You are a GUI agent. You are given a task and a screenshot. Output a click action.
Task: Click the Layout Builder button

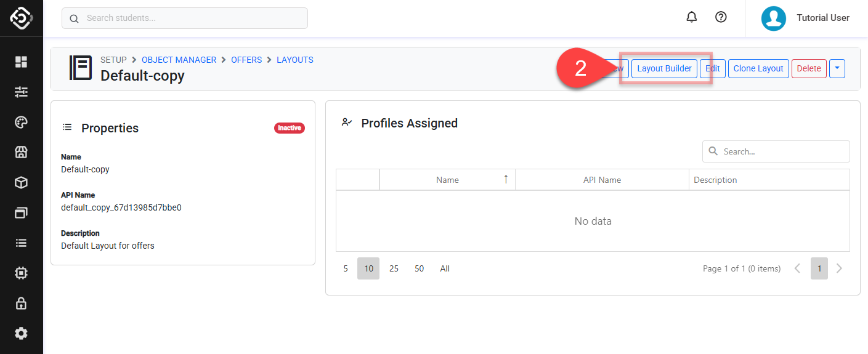click(x=664, y=68)
